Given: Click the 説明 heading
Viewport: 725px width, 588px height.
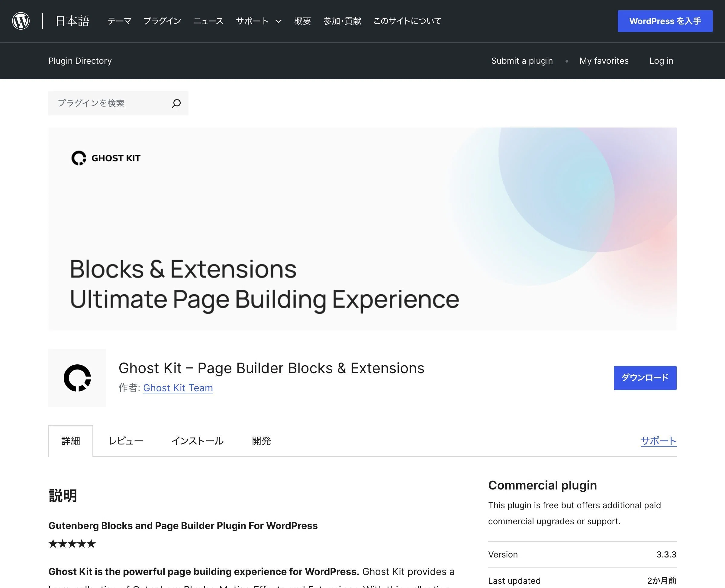Looking at the screenshot, I should [x=63, y=496].
